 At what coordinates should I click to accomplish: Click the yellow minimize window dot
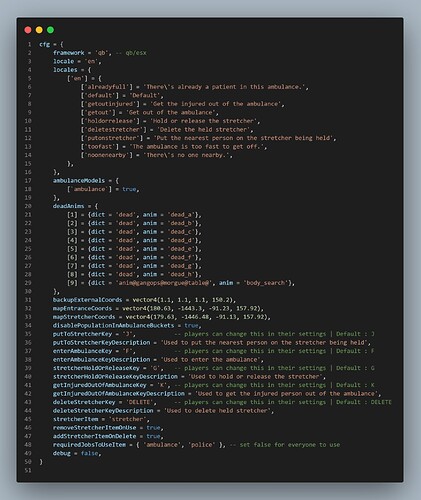pyautogui.click(x=39, y=30)
